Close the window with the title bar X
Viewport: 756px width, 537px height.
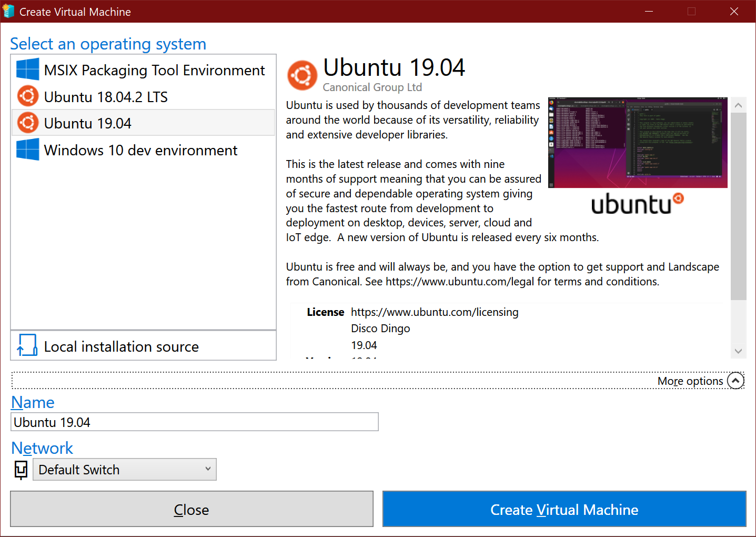(734, 11)
